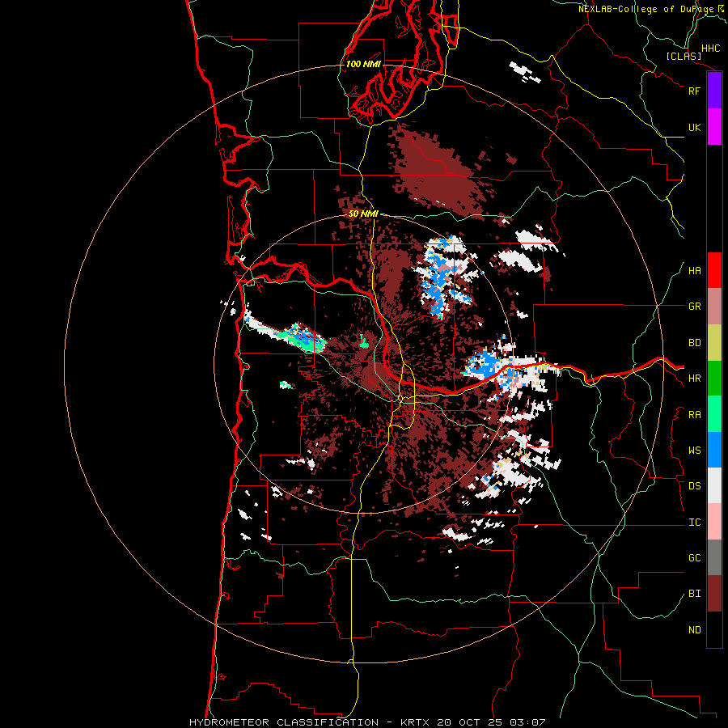Screen dimensions: 728x728
Task: Click the RF purple legend swatch
Action: coord(714,91)
